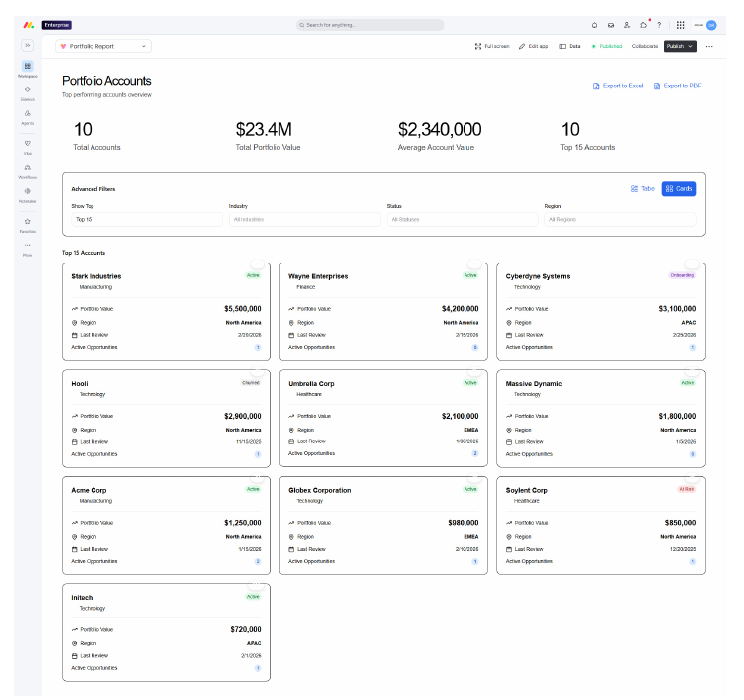
Task: Click the Churned badge on Hooli
Action: (x=251, y=382)
